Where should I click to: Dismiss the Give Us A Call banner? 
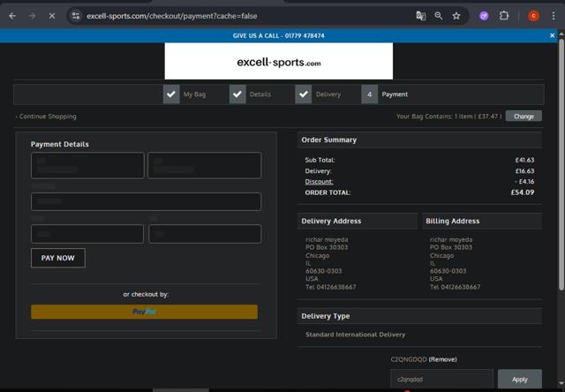(552, 35)
